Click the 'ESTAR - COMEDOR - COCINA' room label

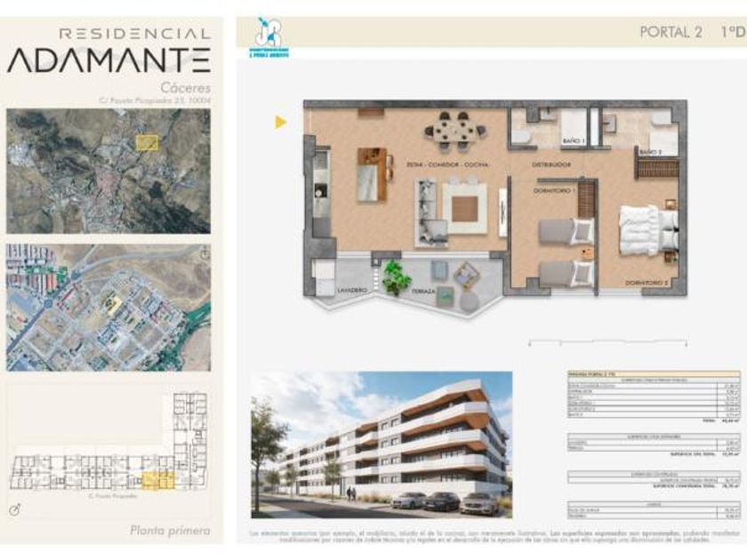coord(447,164)
